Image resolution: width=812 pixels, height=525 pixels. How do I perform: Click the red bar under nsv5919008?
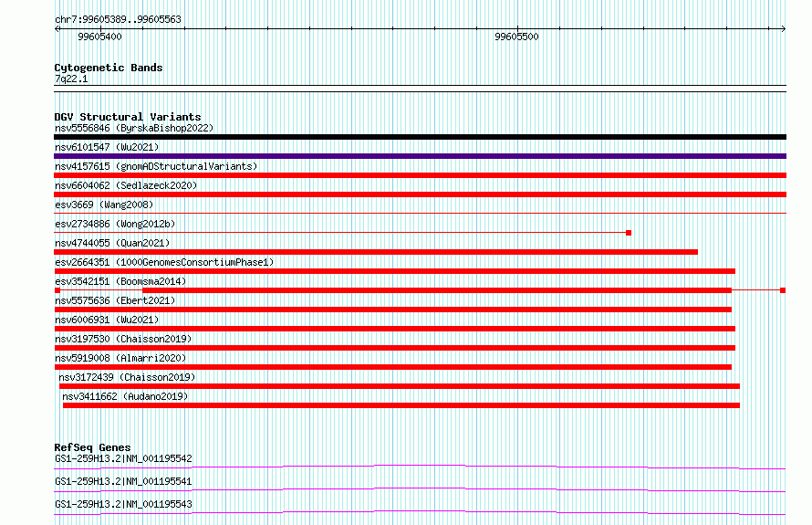tap(392, 367)
